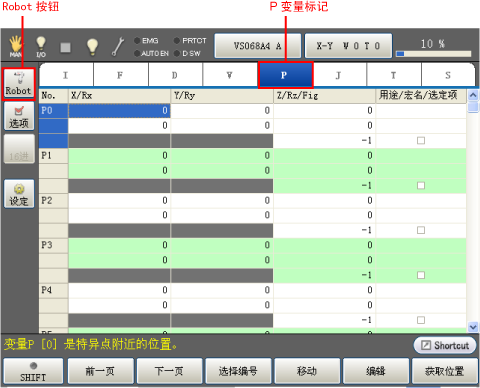
Task: Click the 获取位置 get position button
Action: [x=445, y=371]
